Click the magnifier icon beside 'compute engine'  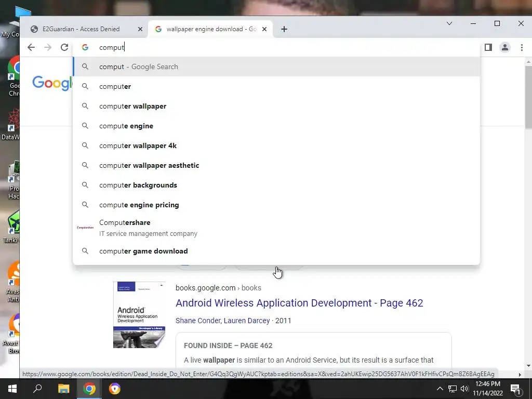(85, 126)
